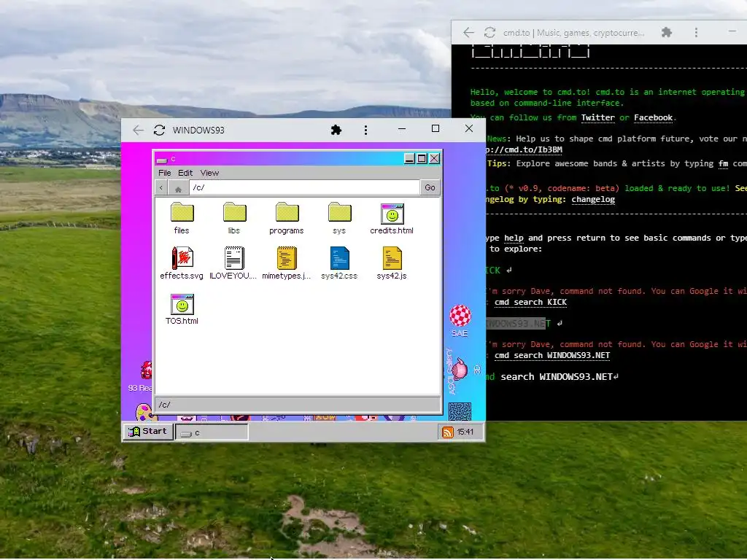This screenshot has height=560, width=747.
Task: Click the /c/ address path field
Action: point(304,187)
